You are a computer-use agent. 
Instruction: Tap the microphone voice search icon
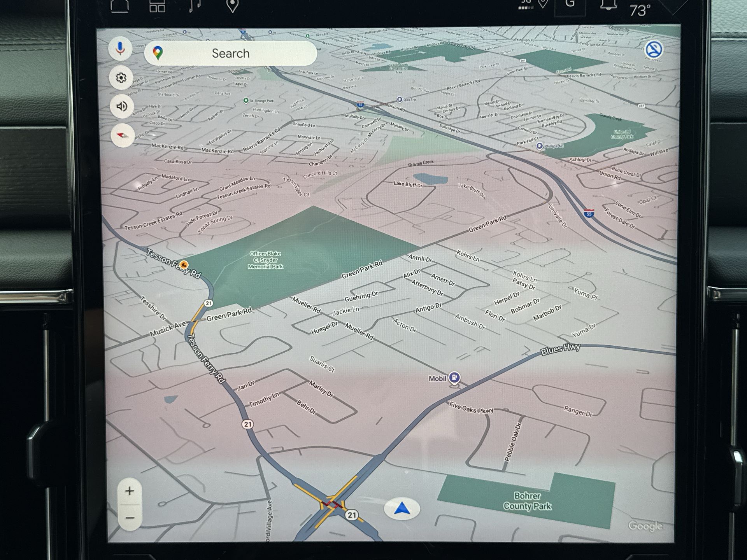click(x=120, y=49)
